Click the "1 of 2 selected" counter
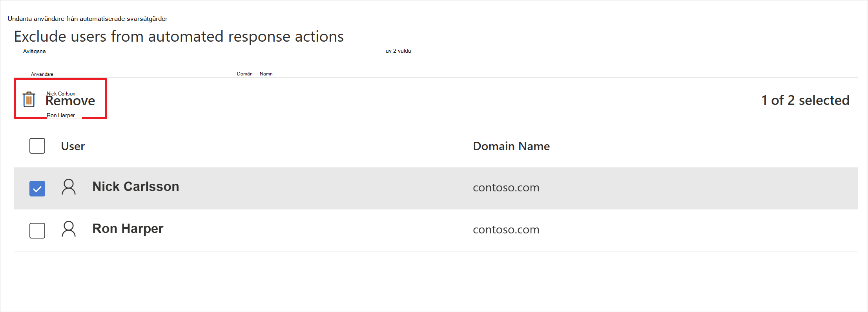This screenshot has height=312, width=868. 805,101
